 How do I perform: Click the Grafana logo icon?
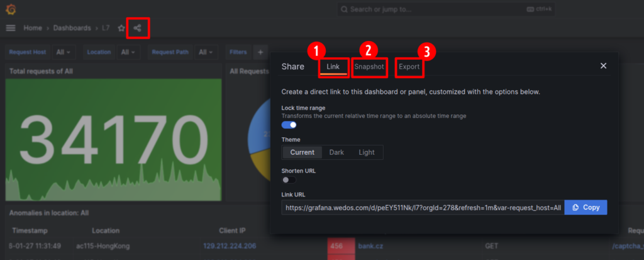click(x=11, y=9)
